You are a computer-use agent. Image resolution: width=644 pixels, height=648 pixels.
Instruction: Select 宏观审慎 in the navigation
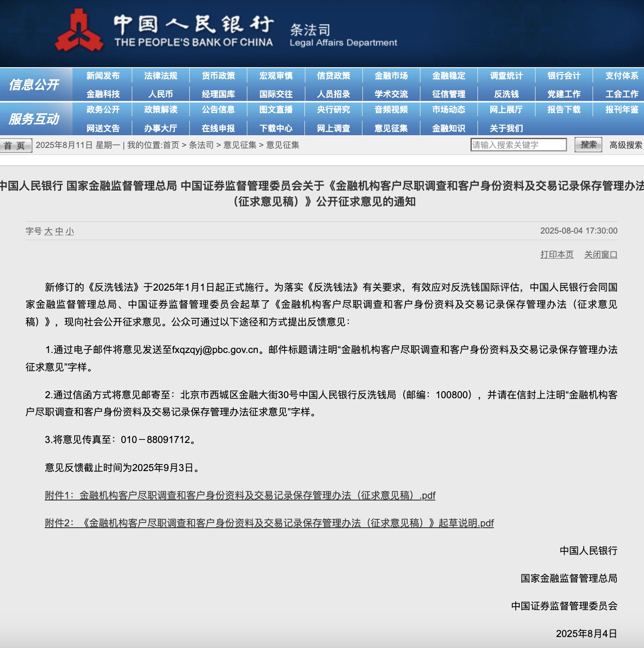pyautogui.click(x=276, y=76)
